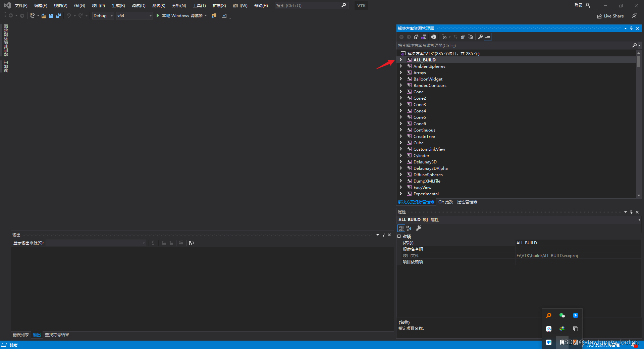Click the search magnifier in the top search box
The height and width of the screenshot is (349, 644).
point(344,5)
